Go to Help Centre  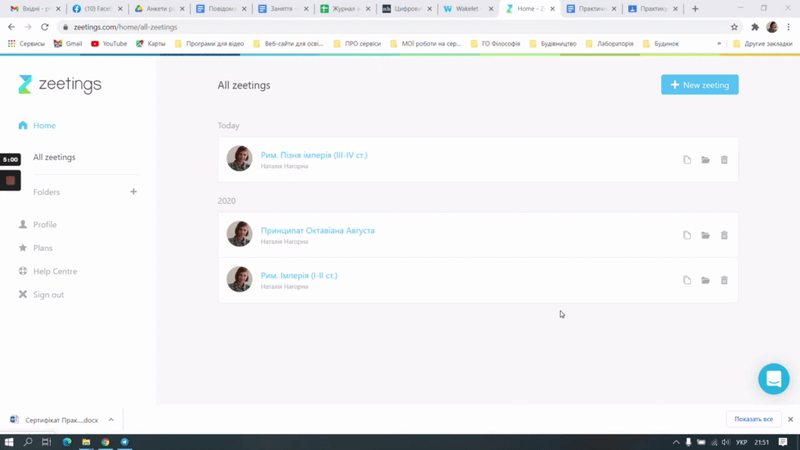click(54, 271)
